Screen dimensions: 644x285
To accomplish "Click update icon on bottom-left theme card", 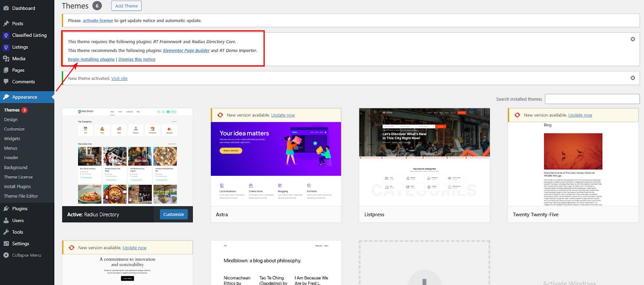I will point(72,248).
